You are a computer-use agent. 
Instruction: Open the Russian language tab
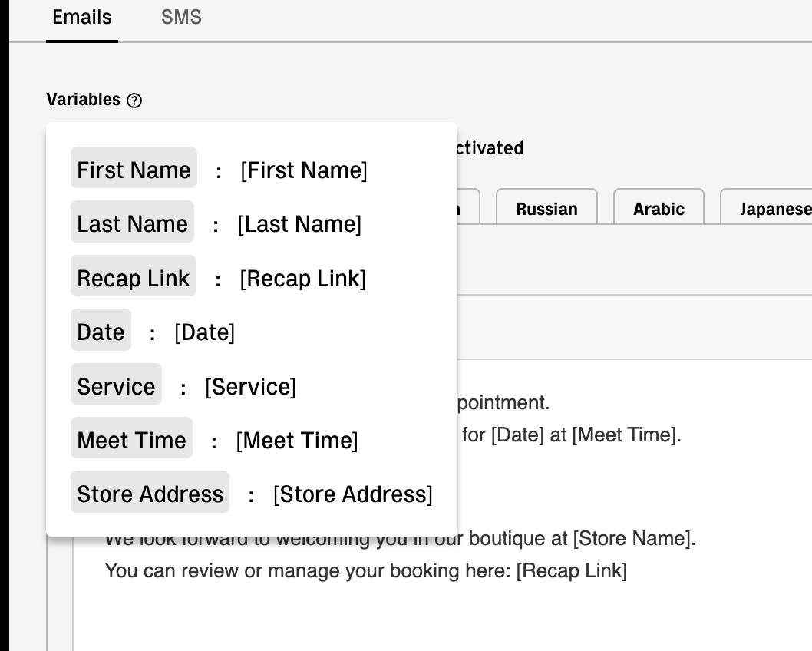(x=546, y=209)
